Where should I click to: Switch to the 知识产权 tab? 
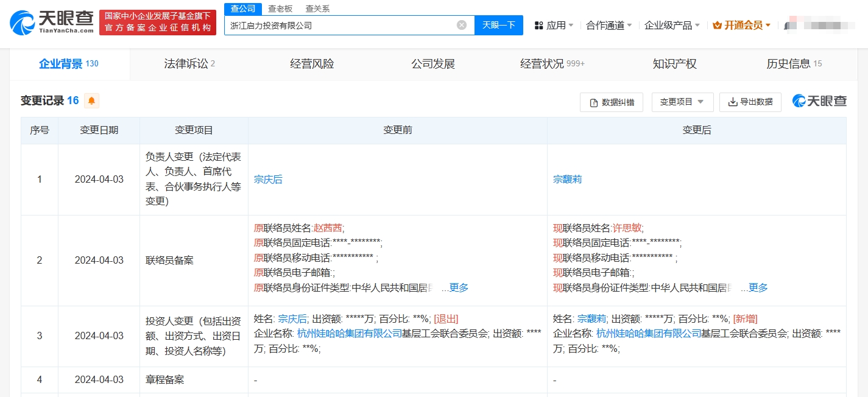[x=674, y=64]
